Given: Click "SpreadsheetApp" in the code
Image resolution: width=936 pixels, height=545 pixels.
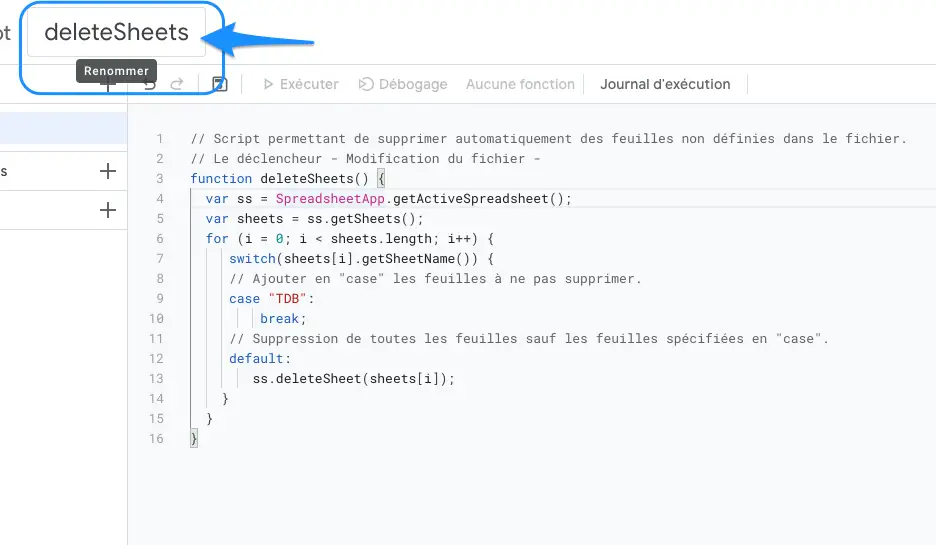Looking at the screenshot, I should pyautogui.click(x=330, y=199).
